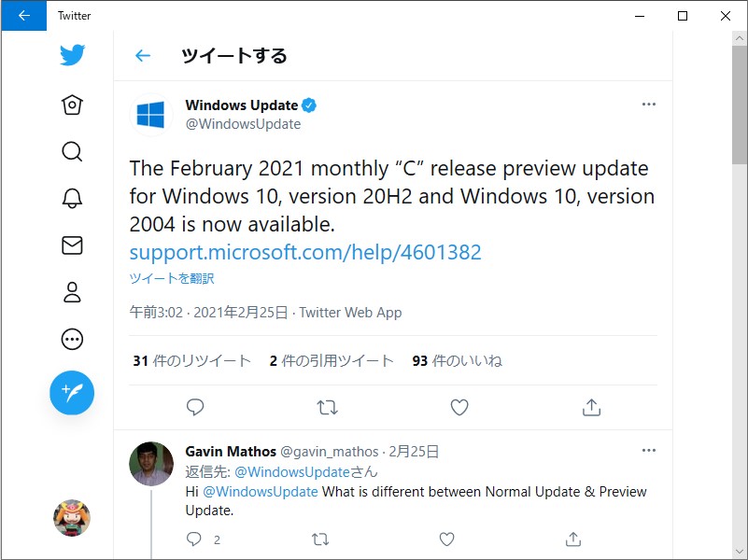Open Gavin Mathos's reply options menu
748x560 pixels.
pyautogui.click(x=649, y=450)
